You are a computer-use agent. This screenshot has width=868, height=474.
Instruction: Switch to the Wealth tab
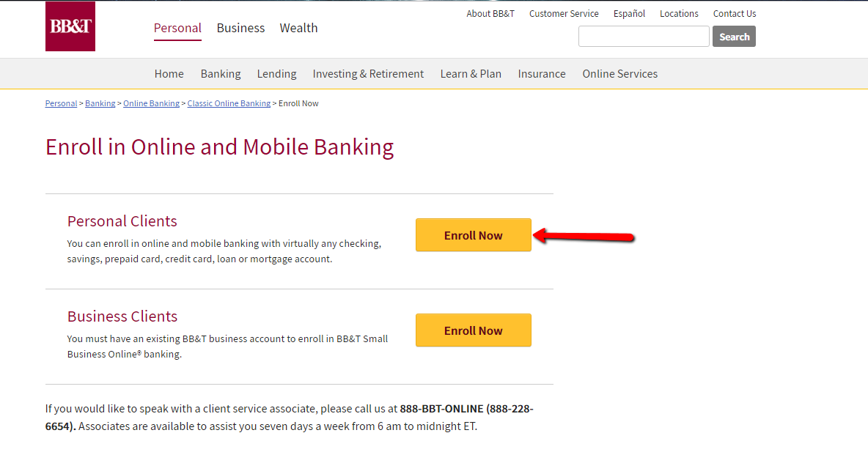[x=298, y=28]
